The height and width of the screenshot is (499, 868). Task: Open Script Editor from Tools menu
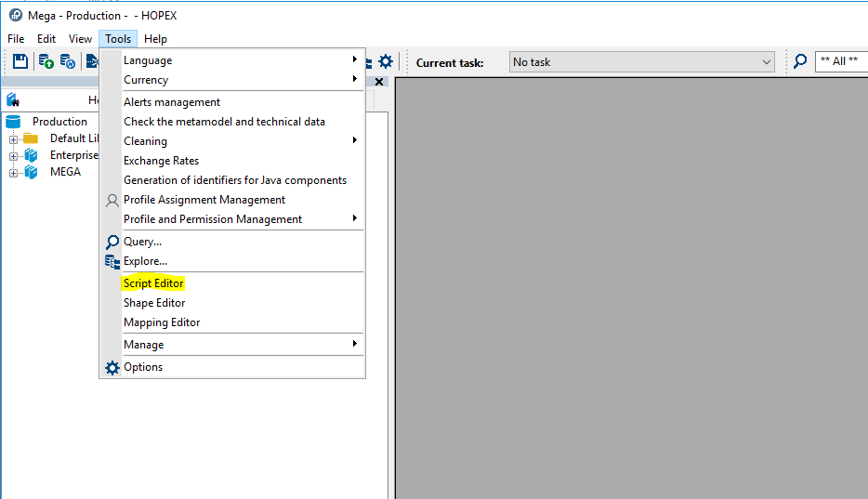(x=153, y=283)
